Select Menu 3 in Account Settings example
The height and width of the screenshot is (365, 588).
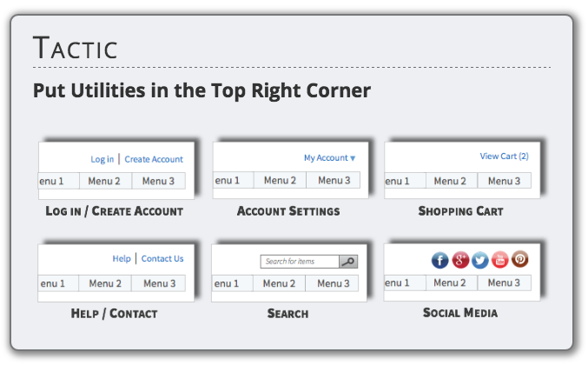tap(334, 181)
